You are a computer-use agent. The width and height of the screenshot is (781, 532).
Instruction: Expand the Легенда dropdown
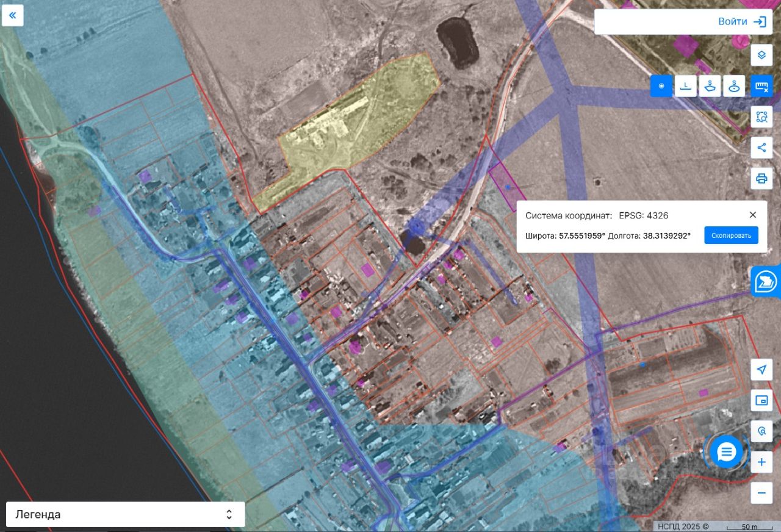click(x=126, y=514)
